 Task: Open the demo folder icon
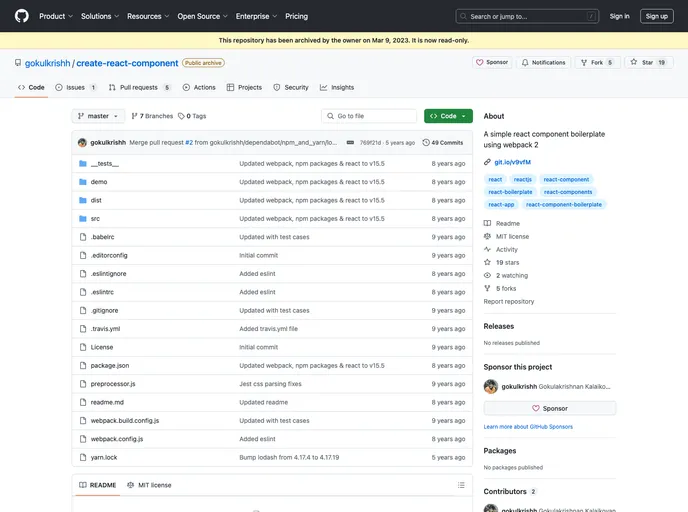tap(82, 182)
